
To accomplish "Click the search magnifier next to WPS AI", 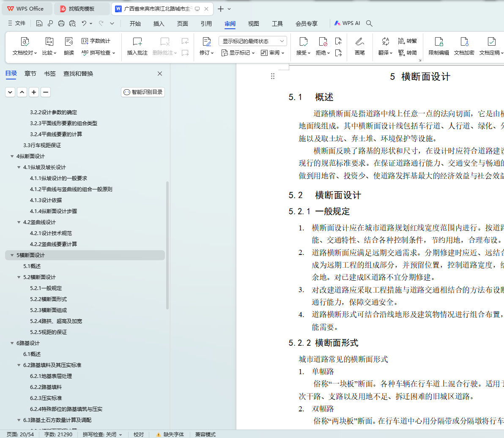I will 369,23.
